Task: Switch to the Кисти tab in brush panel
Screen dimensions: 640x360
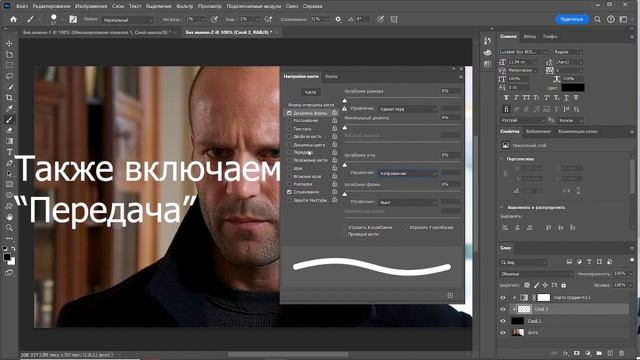Action: (x=331, y=77)
